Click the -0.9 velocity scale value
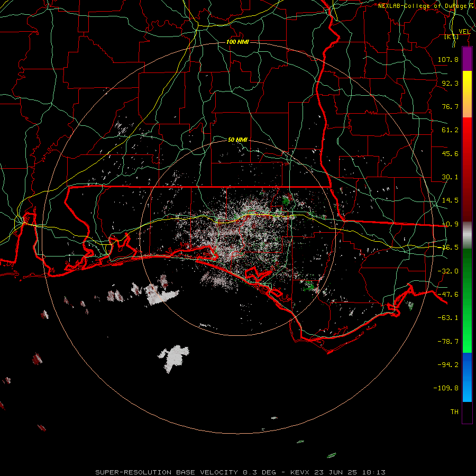 (450, 224)
